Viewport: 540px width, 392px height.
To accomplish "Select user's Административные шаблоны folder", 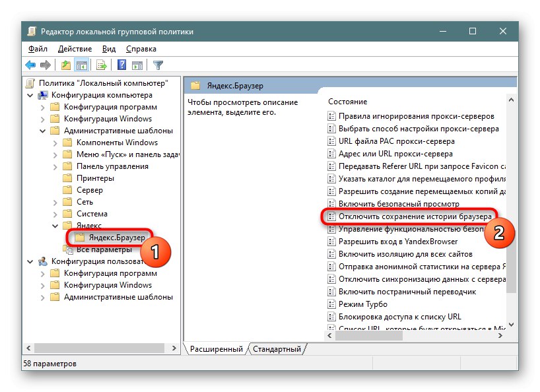I will click(118, 297).
